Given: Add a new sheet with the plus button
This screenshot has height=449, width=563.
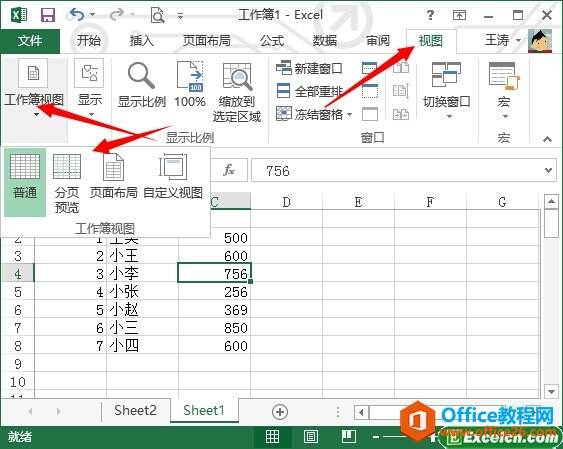Looking at the screenshot, I should point(280,412).
